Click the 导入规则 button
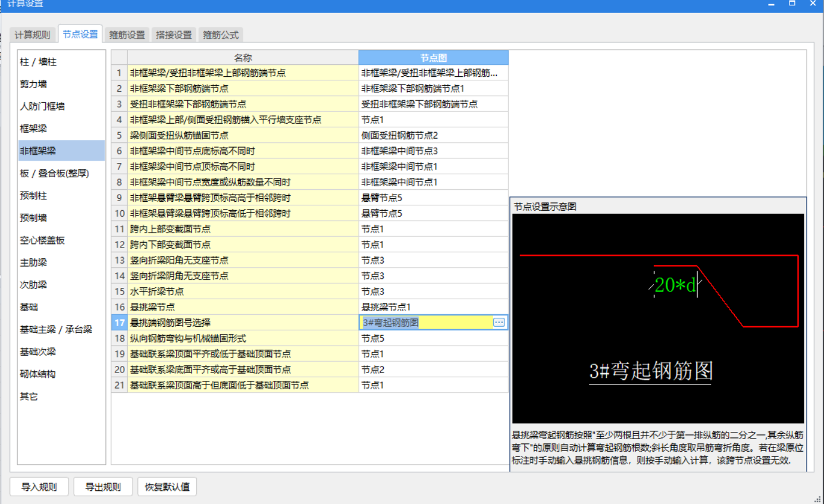The image size is (824, 504). pyautogui.click(x=39, y=487)
